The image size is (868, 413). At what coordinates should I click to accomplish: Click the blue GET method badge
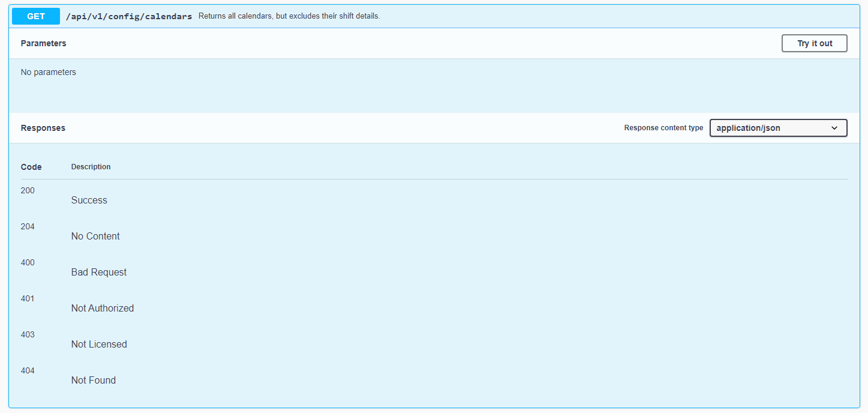click(36, 16)
